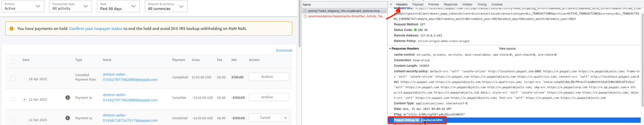Select the Paypal-Debug-Id header row

click(514, 120)
